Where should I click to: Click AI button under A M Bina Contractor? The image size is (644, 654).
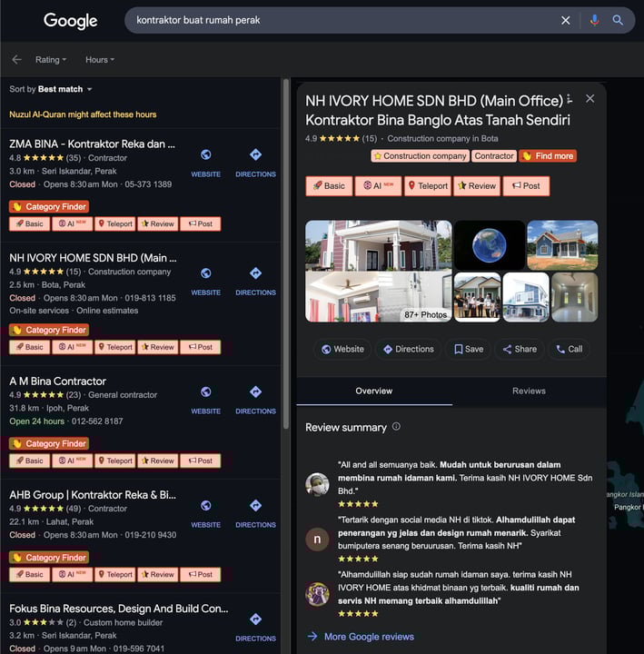click(72, 461)
